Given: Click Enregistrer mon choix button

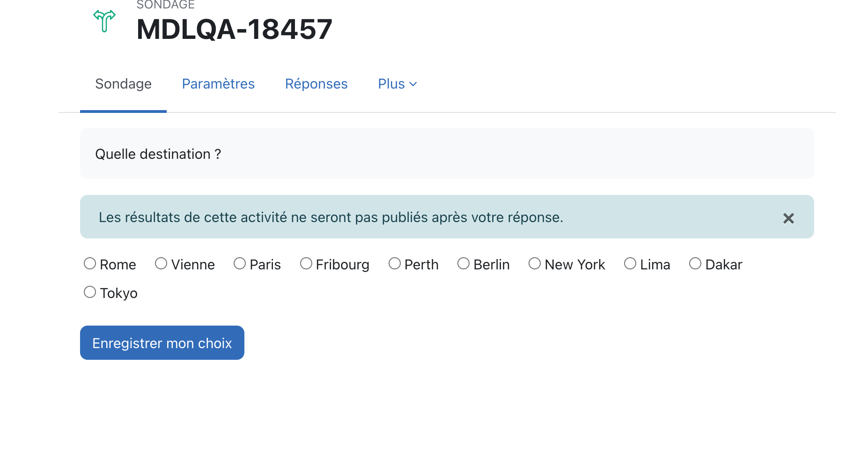Looking at the screenshot, I should coord(162,343).
